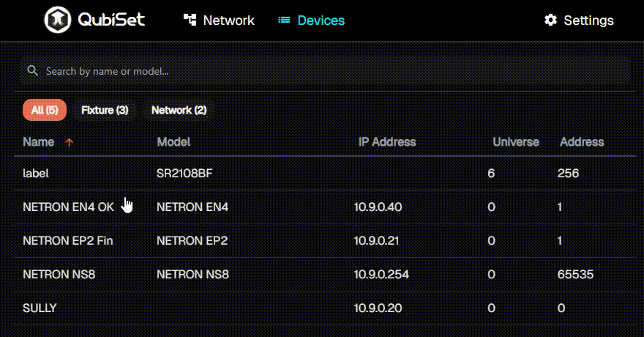Click the Settings gear icon
Viewport: 644px width, 337px height.
pos(550,21)
